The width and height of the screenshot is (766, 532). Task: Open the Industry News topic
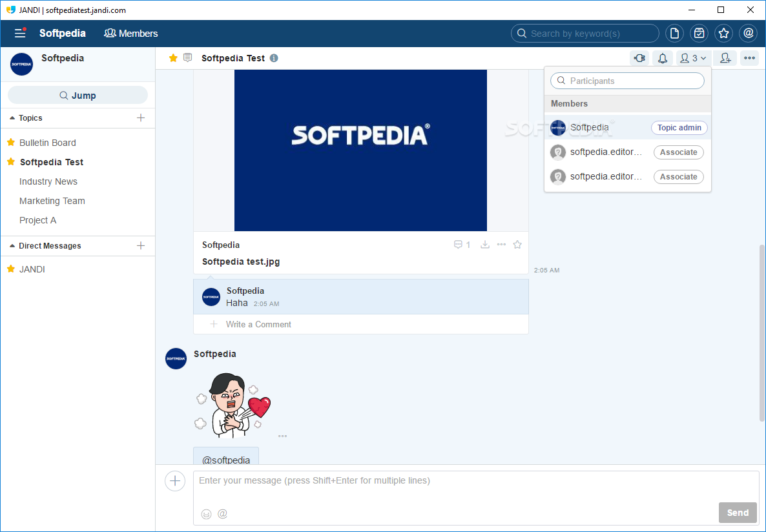tap(48, 181)
